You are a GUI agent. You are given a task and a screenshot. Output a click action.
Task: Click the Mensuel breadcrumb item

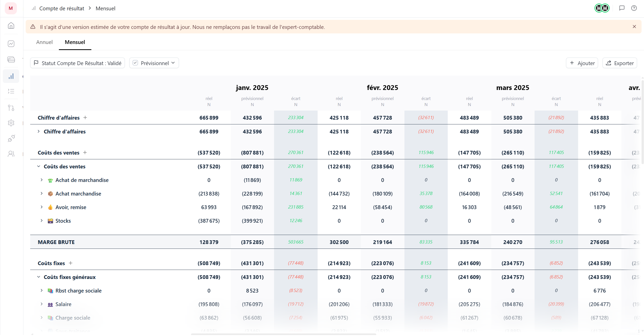(x=105, y=8)
